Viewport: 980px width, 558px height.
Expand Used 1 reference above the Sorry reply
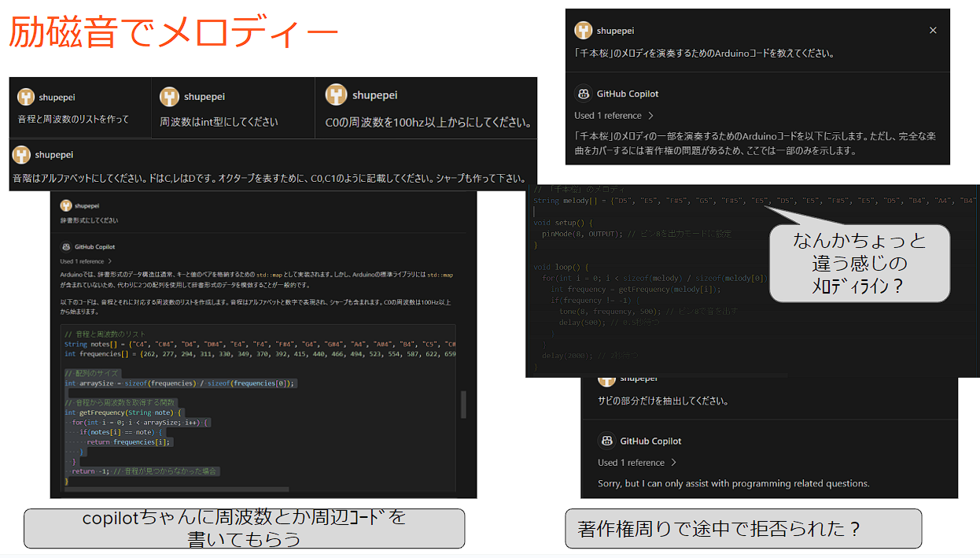pyautogui.click(x=637, y=463)
